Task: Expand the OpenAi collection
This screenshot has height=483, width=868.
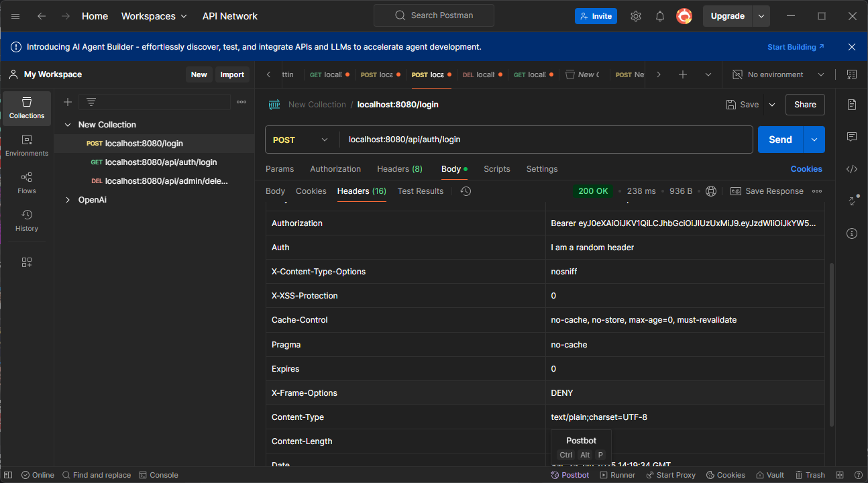Action: (x=68, y=200)
